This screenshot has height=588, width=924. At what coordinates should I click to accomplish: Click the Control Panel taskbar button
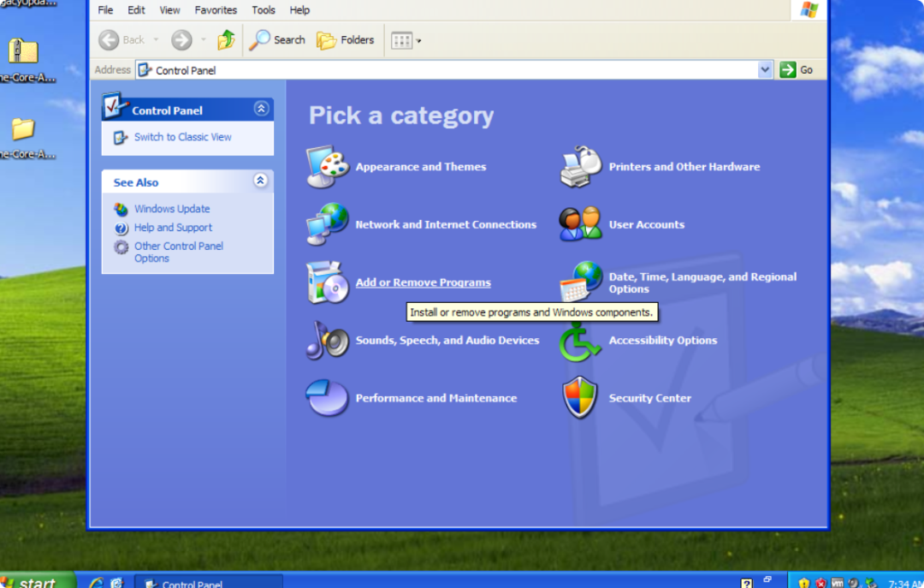click(210, 582)
